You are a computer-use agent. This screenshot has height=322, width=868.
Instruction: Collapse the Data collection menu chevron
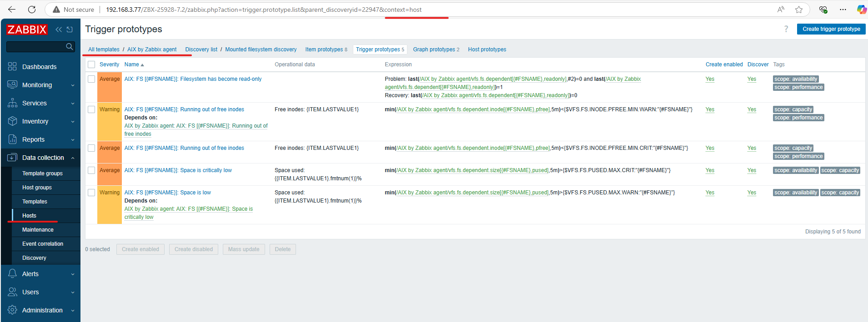click(x=73, y=158)
